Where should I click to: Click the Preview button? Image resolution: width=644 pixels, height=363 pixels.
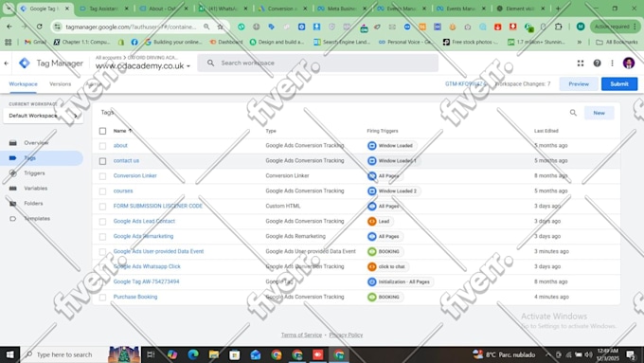[x=579, y=83]
